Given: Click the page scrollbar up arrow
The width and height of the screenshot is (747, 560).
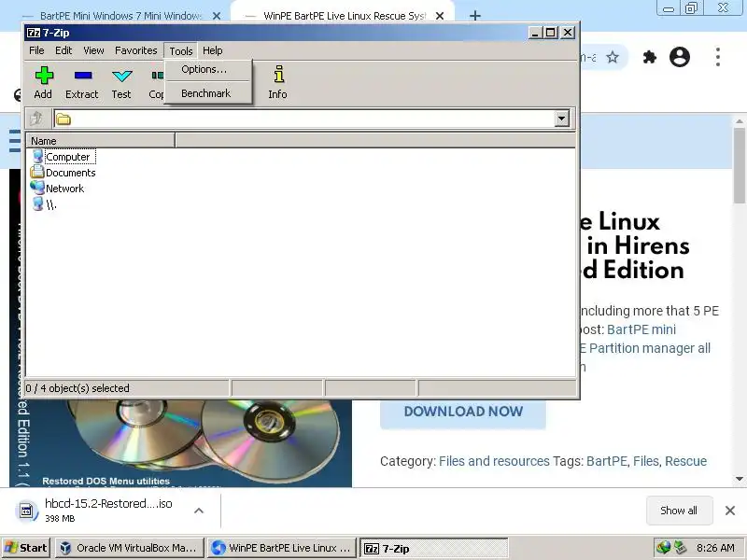Looking at the screenshot, I should (x=740, y=121).
